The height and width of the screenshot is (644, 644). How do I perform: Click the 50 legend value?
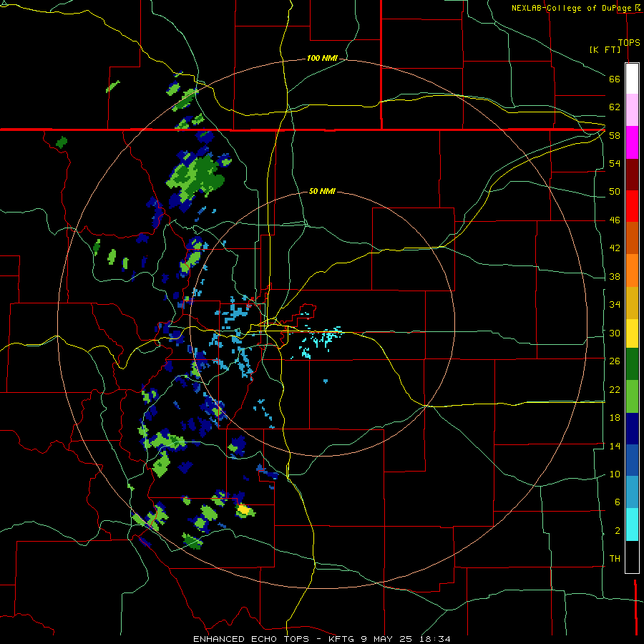(615, 191)
